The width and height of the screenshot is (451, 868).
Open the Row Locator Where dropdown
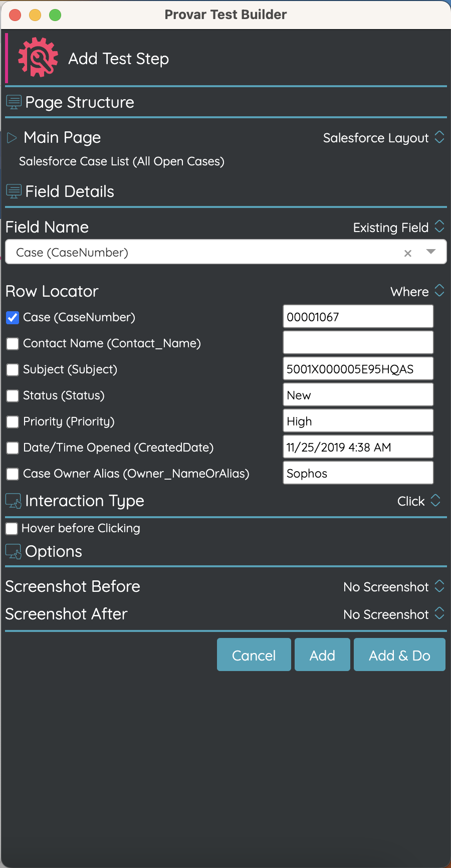(x=417, y=291)
